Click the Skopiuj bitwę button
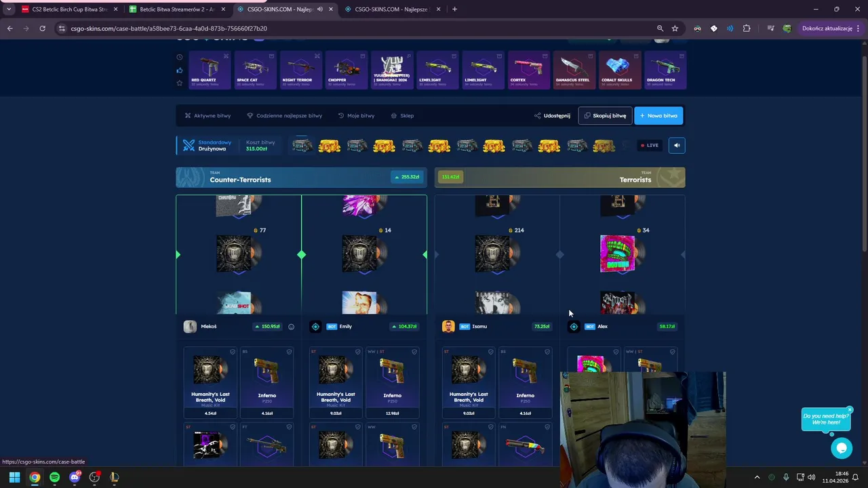 click(605, 116)
